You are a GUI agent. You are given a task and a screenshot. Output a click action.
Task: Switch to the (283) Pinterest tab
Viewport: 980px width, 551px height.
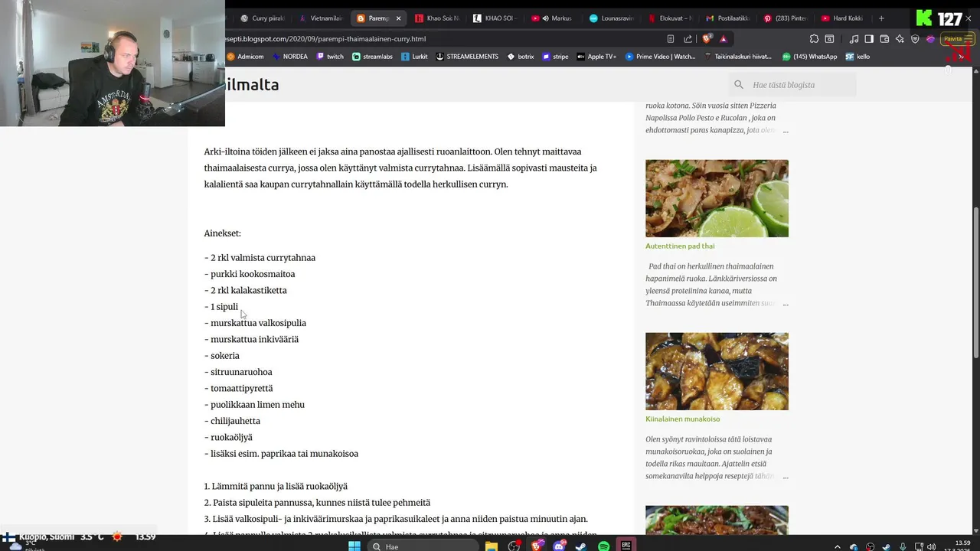click(x=786, y=18)
